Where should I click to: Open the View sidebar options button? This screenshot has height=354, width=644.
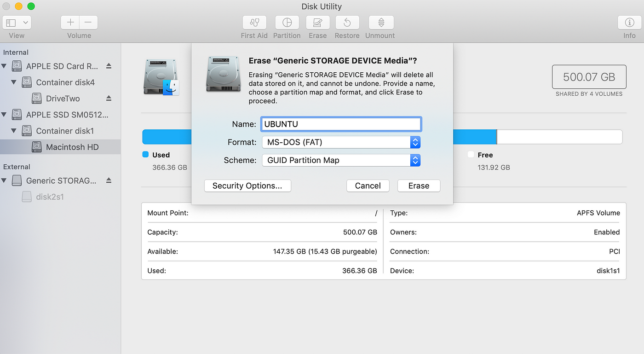(17, 22)
